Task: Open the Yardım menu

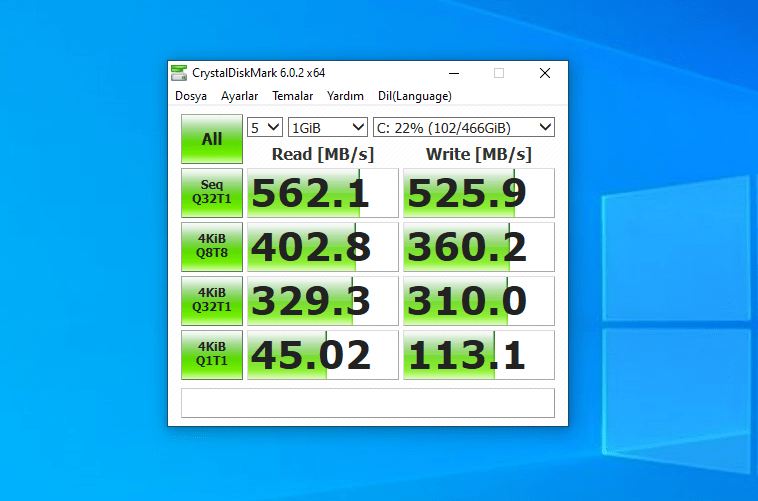Action: [x=345, y=96]
